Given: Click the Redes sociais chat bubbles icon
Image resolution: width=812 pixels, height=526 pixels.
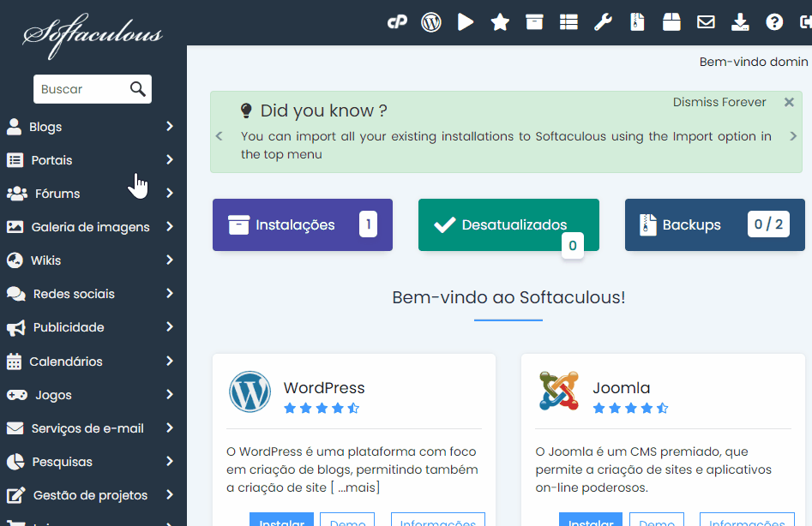Looking at the screenshot, I should [x=16, y=294].
